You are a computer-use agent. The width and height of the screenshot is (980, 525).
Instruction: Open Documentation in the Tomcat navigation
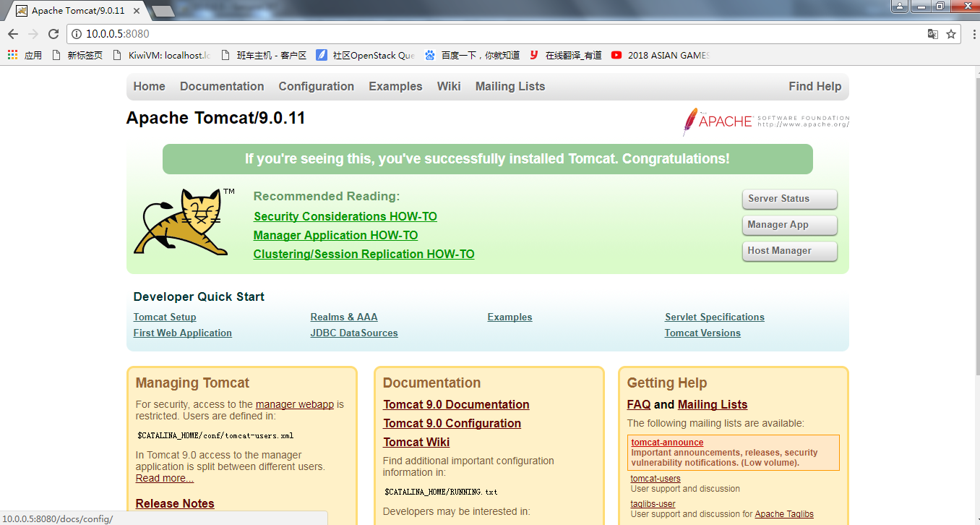(x=222, y=86)
